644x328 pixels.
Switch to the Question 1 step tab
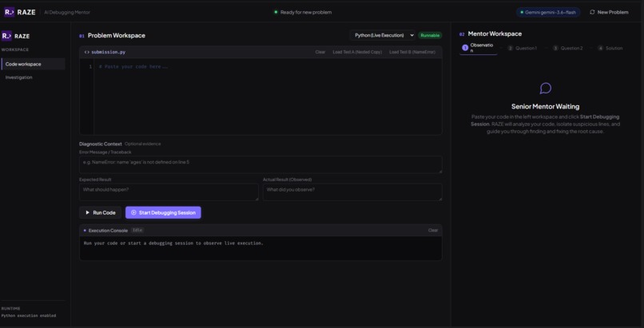coord(522,48)
